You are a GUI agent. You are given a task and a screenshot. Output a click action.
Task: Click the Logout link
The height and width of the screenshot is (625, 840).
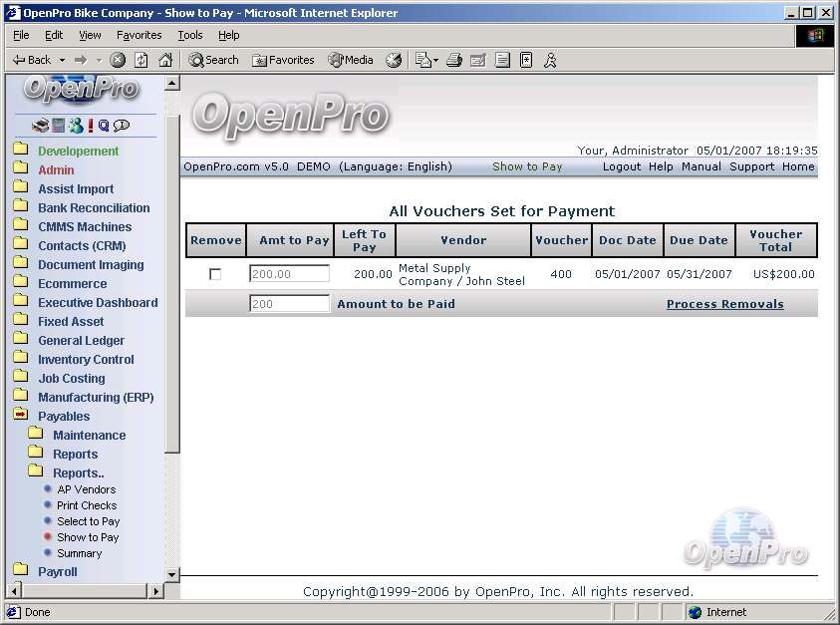621,166
